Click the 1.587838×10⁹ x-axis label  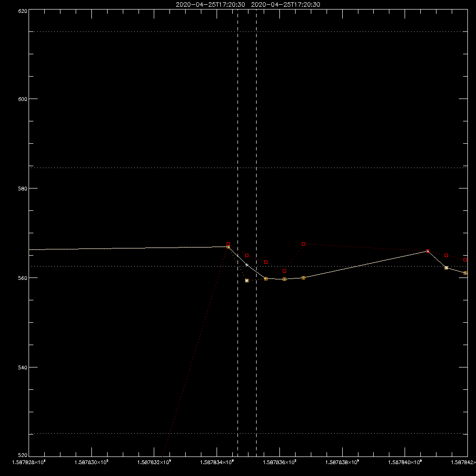[x=342, y=462]
